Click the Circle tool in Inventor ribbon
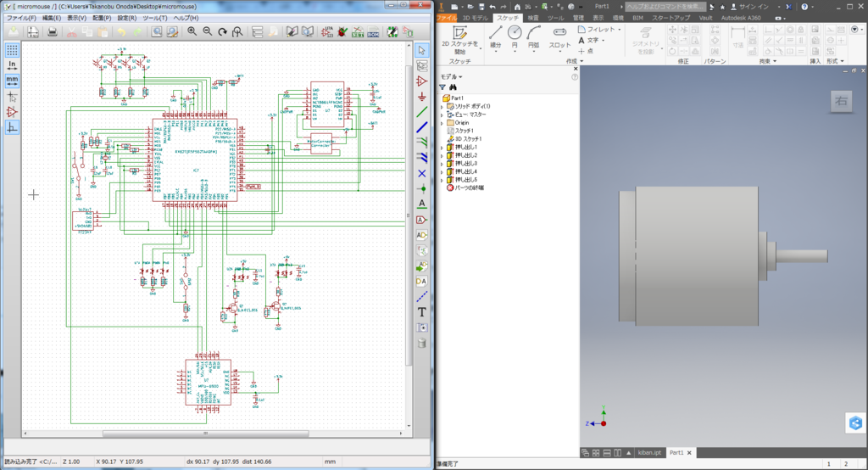 pyautogui.click(x=515, y=37)
